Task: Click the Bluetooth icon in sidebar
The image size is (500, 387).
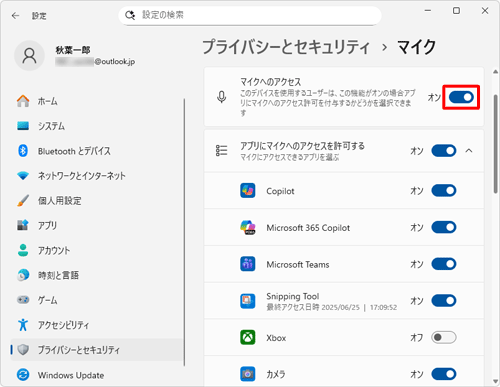Action: pos(23,151)
